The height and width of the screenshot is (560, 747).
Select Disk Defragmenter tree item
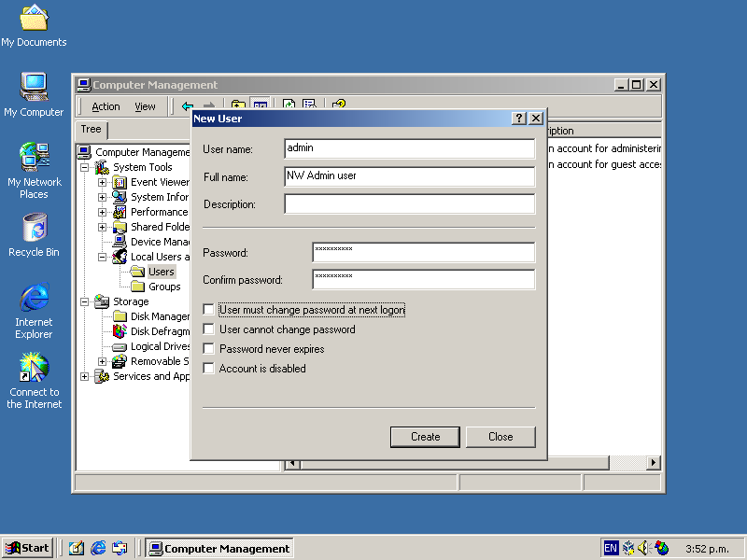(x=160, y=331)
